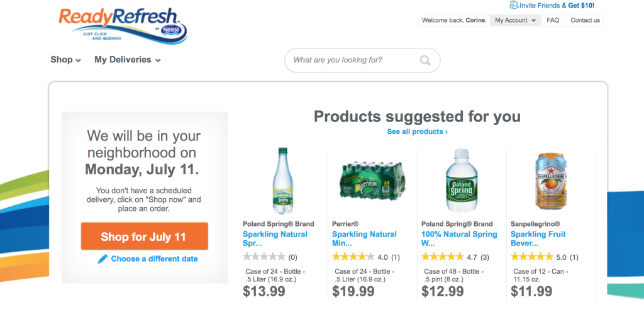Click the search magnifier icon
Image resolution: width=644 pixels, height=319 pixels.
coord(425,60)
